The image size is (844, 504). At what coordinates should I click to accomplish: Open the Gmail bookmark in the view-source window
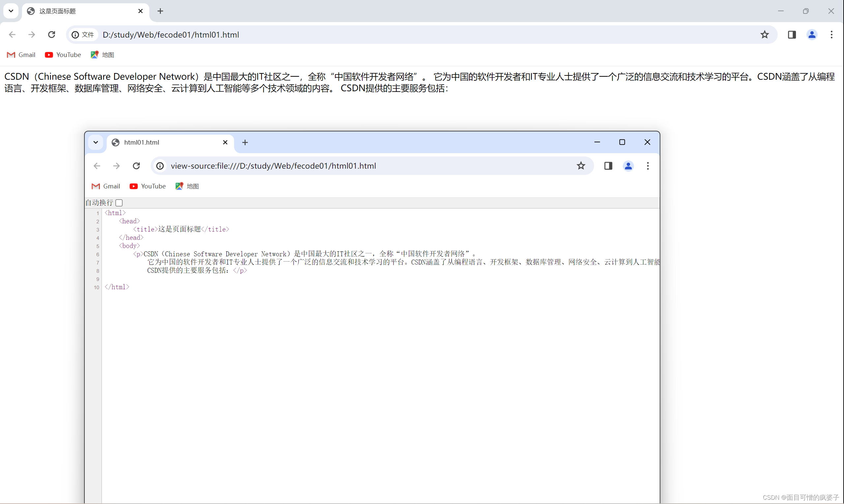pyautogui.click(x=106, y=186)
